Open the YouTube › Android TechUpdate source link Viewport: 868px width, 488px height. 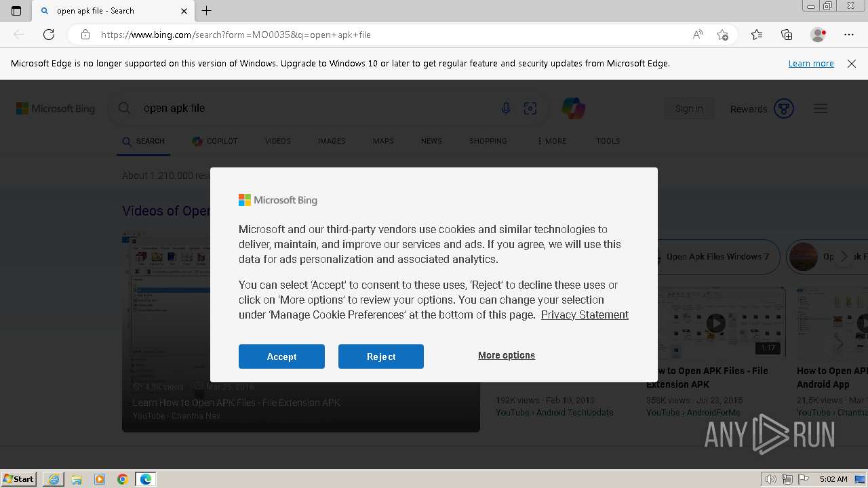coord(554,412)
